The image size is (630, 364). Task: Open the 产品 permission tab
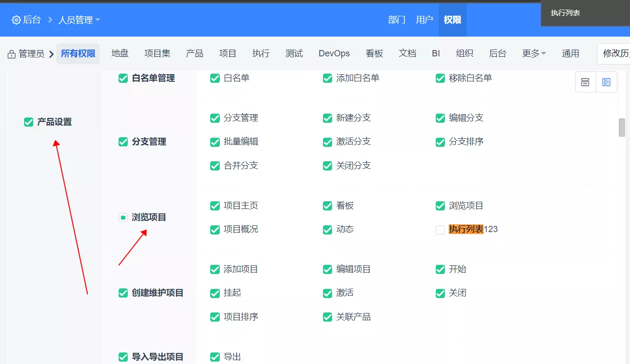click(x=195, y=53)
